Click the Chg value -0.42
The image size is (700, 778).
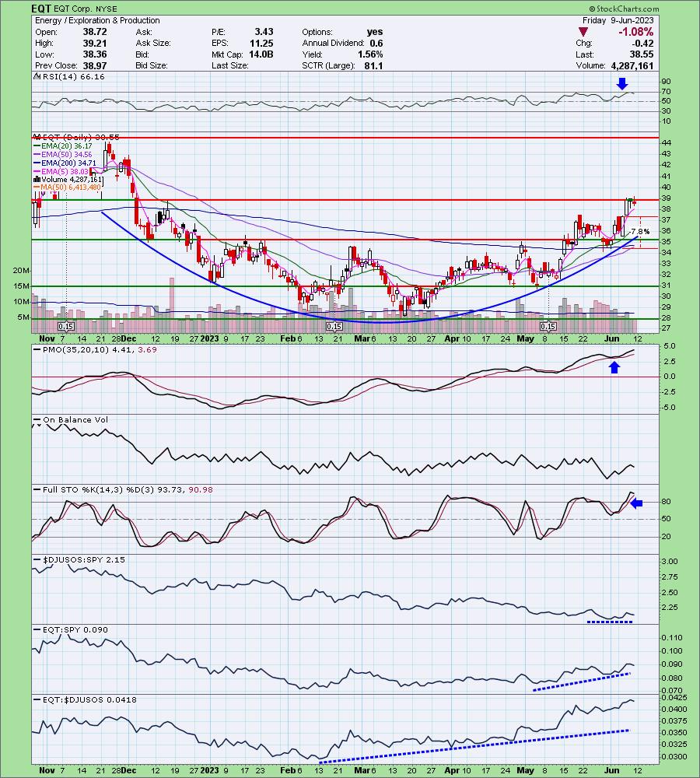coord(642,43)
